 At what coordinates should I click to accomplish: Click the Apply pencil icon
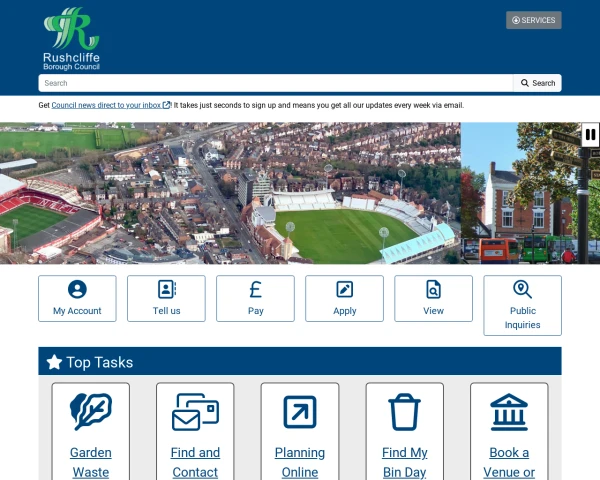point(344,289)
